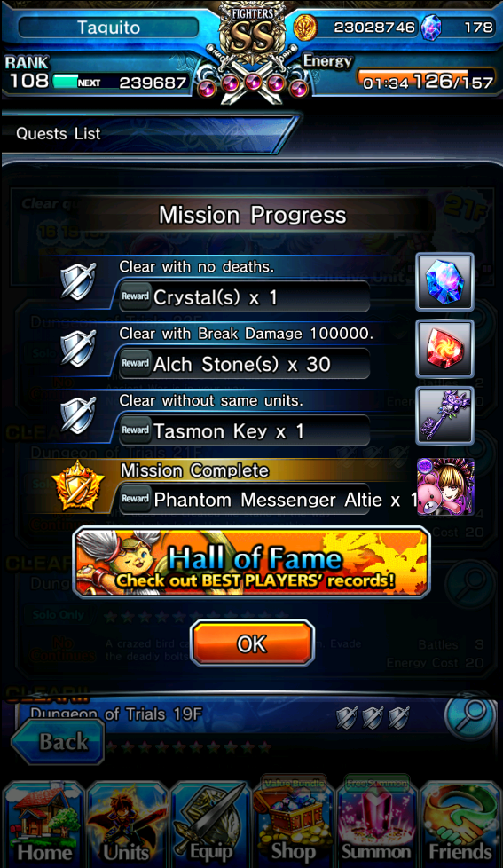Open the Equip menu

click(x=210, y=825)
